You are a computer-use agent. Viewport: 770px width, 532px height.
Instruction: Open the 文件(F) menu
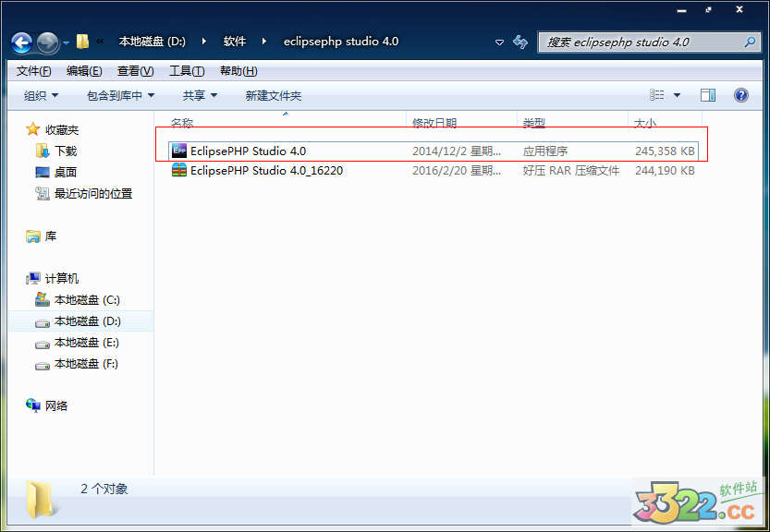click(x=33, y=71)
